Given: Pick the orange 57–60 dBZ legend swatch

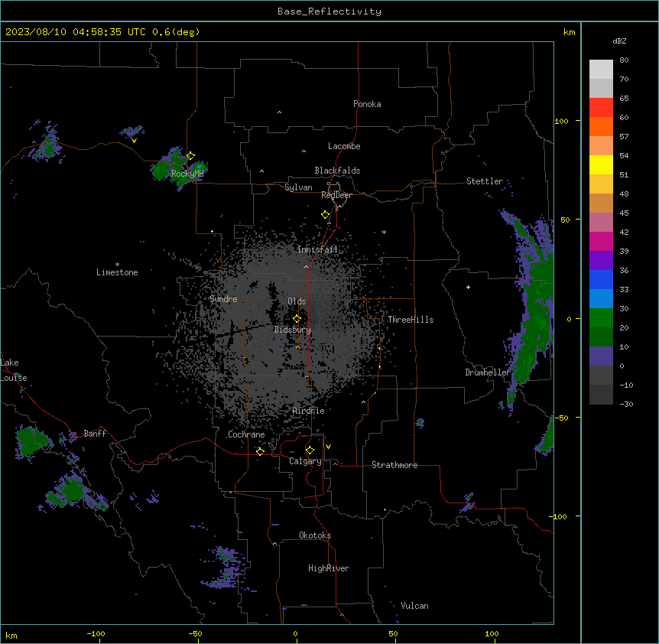Looking at the screenshot, I should (x=601, y=126).
